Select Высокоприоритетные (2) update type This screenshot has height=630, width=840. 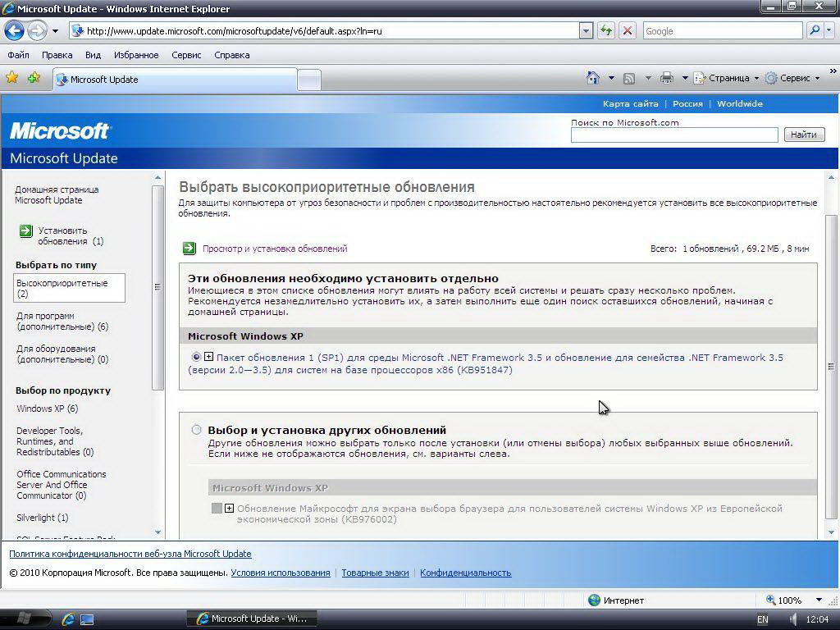click(x=69, y=288)
